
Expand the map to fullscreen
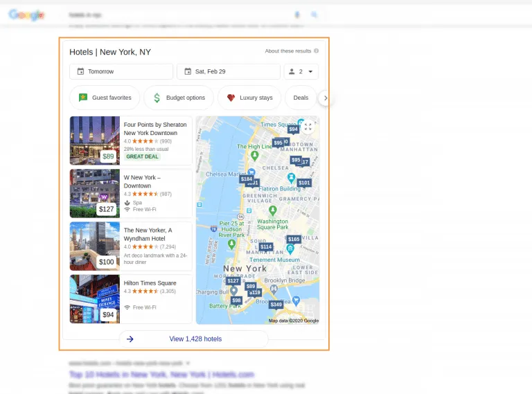308,127
